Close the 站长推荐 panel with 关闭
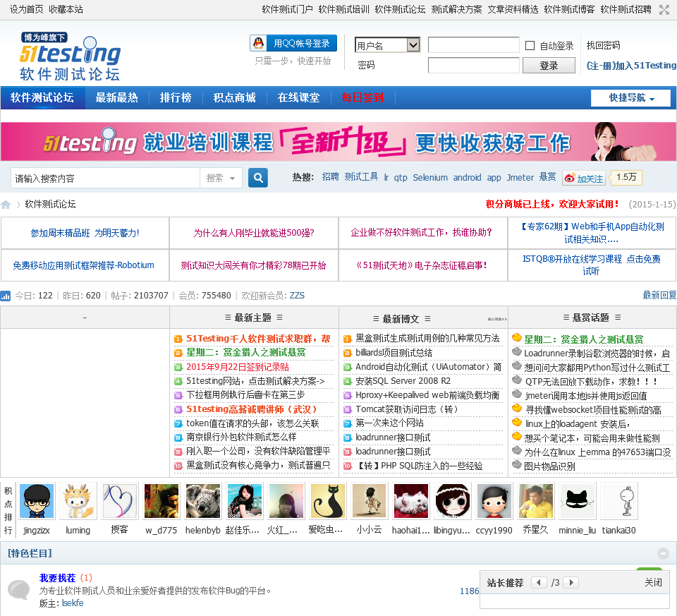This screenshot has width=677, height=616. coord(653,582)
